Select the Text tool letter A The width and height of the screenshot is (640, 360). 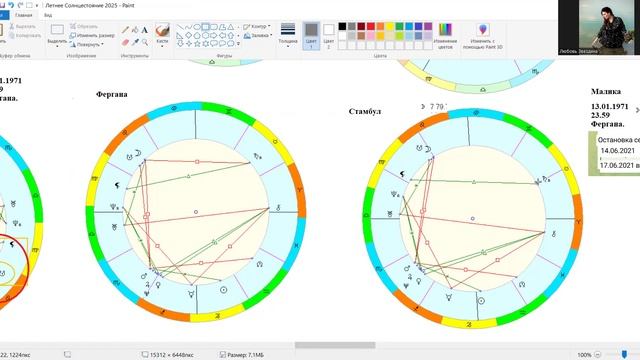(144, 30)
